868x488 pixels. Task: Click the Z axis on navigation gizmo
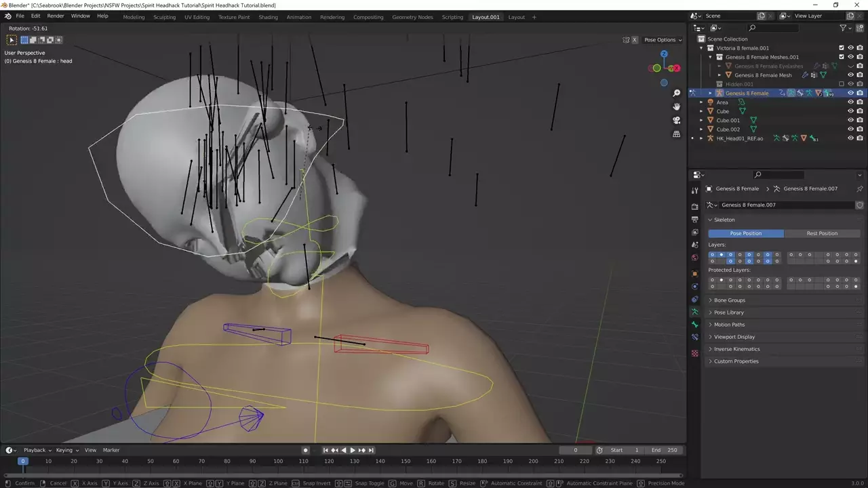pos(664,54)
